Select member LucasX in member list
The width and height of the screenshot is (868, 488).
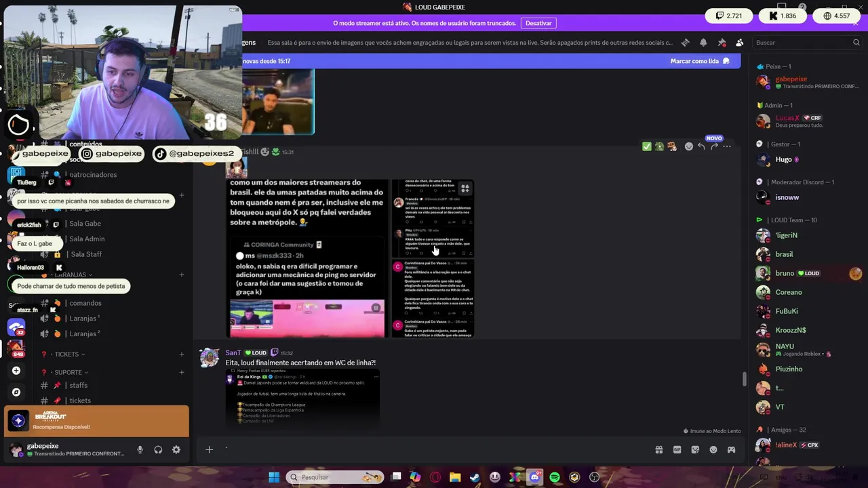807,121
